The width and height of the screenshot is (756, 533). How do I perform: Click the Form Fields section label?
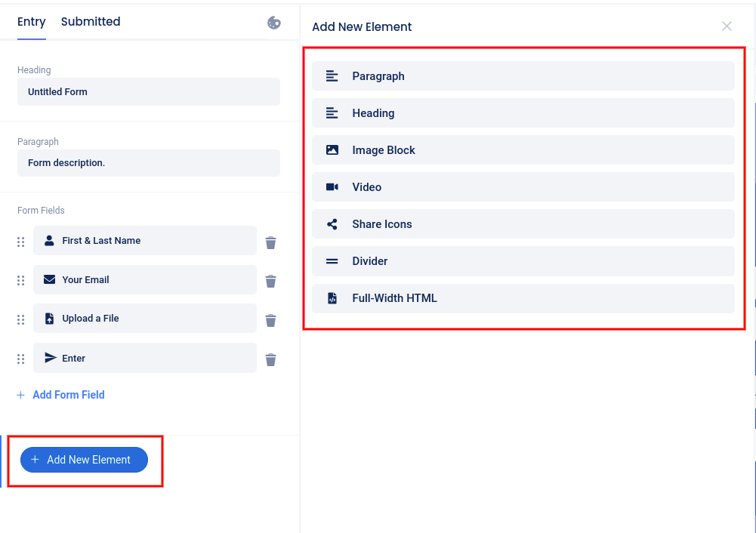pyautogui.click(x=41, y=210)
